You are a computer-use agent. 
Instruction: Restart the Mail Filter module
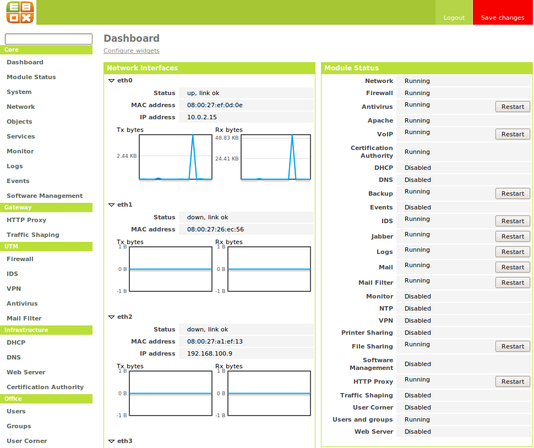[x=512, y=282]
